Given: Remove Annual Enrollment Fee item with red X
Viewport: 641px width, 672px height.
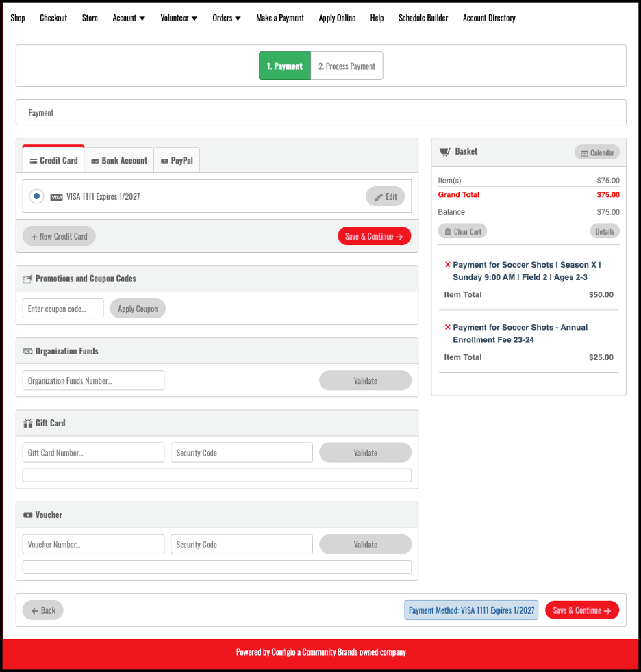Looking at the screenshot, I should 447,327.
